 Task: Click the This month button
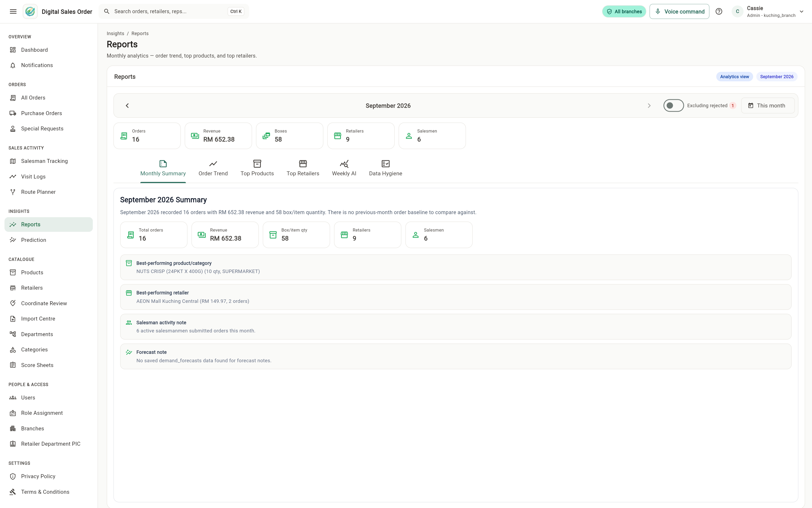[768, 106]
